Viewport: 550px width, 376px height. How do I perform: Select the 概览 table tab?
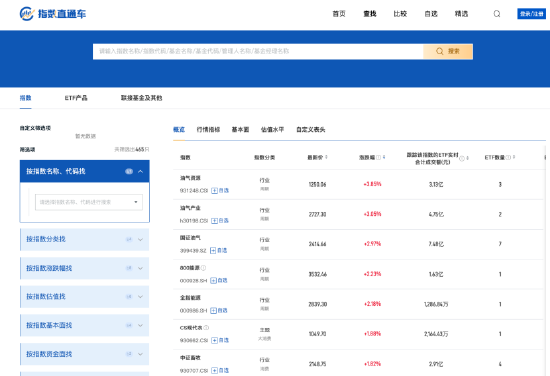tap(179, 129)
